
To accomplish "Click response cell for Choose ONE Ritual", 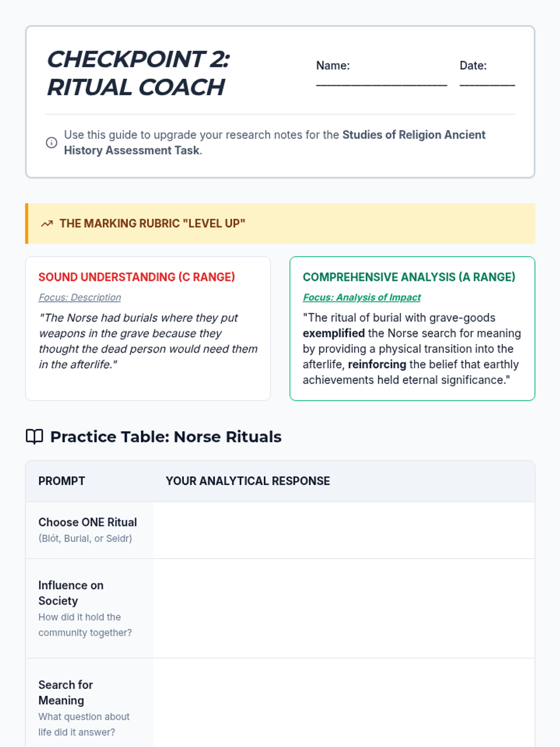I will [x=343, y=530].
